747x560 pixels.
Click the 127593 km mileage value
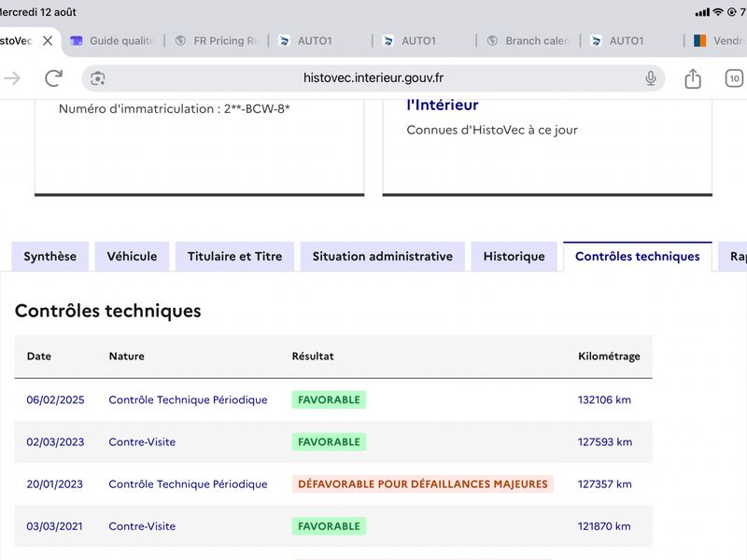coord(605,441)
